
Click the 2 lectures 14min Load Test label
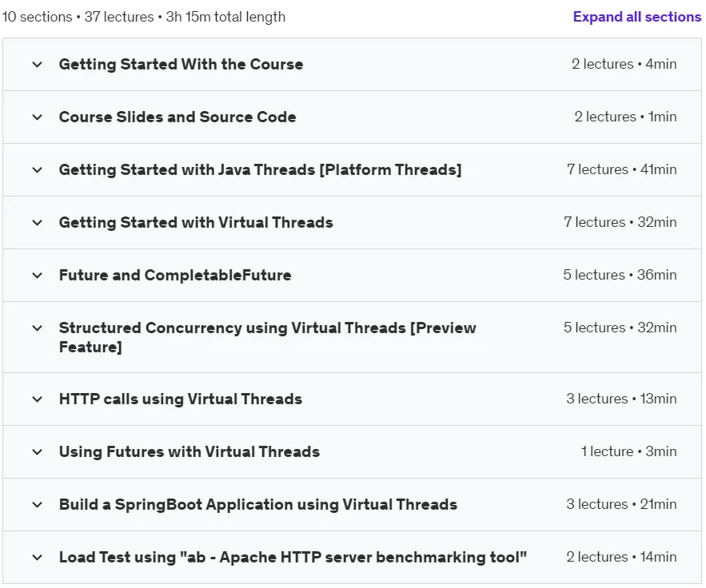pos(621,557)
